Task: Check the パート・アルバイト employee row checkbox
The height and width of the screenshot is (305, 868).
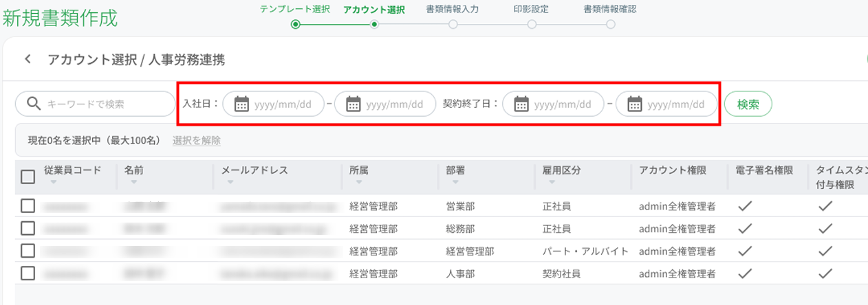Action: (28, 251)
